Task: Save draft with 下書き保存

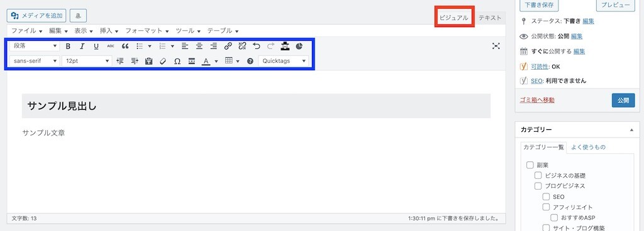Action: point(539,5)
